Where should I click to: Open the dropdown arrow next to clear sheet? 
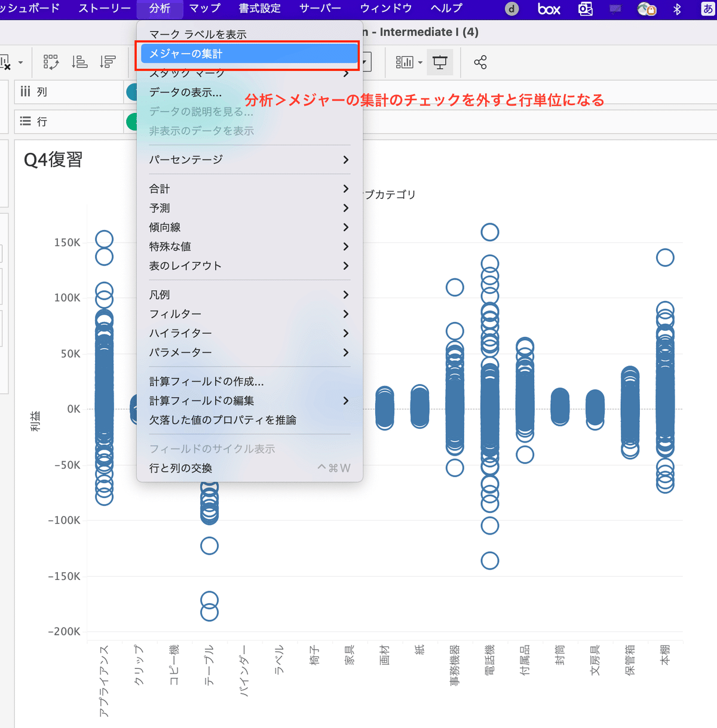tap(21, 62)
